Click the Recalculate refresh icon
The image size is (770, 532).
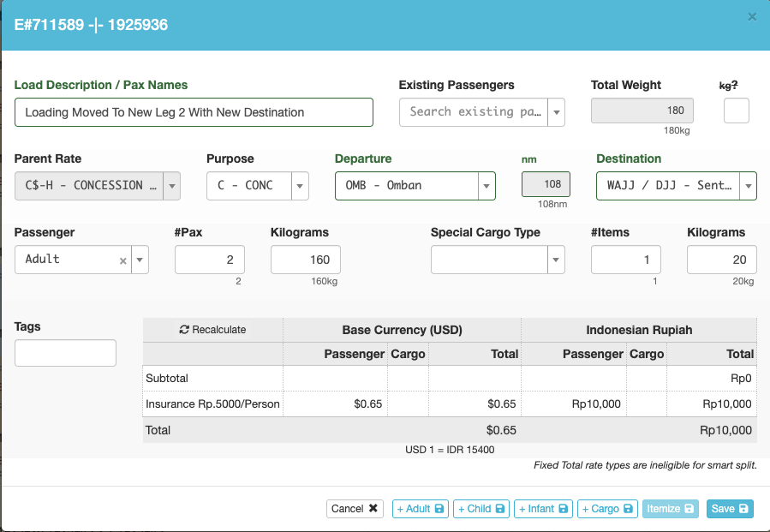(x=184, y=330)
